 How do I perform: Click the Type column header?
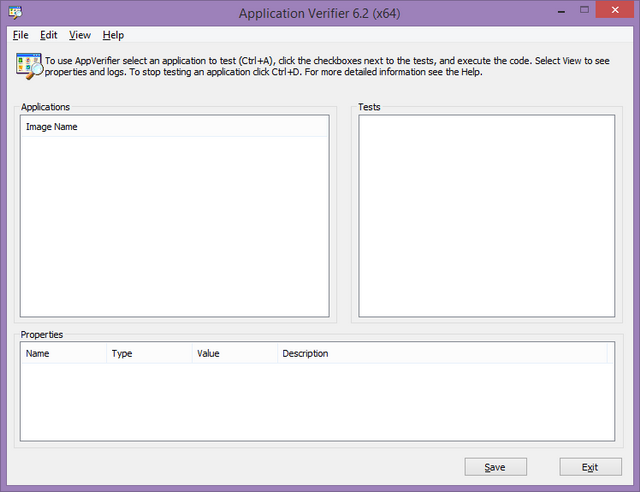[149, 353]
